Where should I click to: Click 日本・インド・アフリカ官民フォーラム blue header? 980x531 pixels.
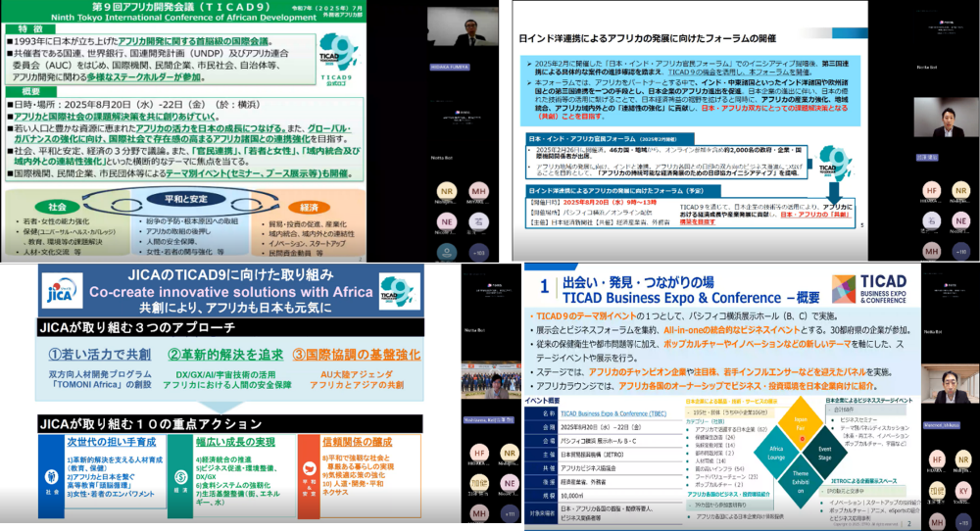point(610,139)
